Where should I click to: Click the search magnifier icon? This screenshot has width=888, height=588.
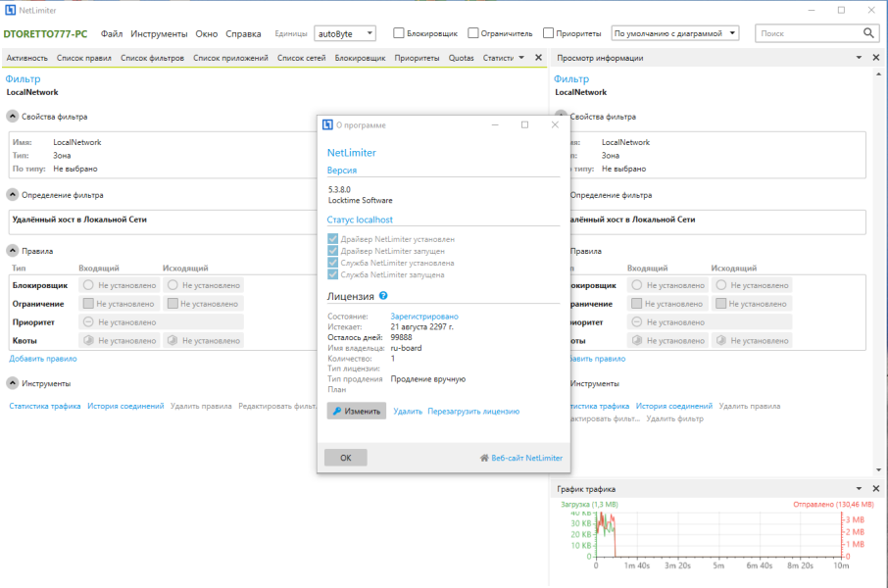click(x=868, y=33)
